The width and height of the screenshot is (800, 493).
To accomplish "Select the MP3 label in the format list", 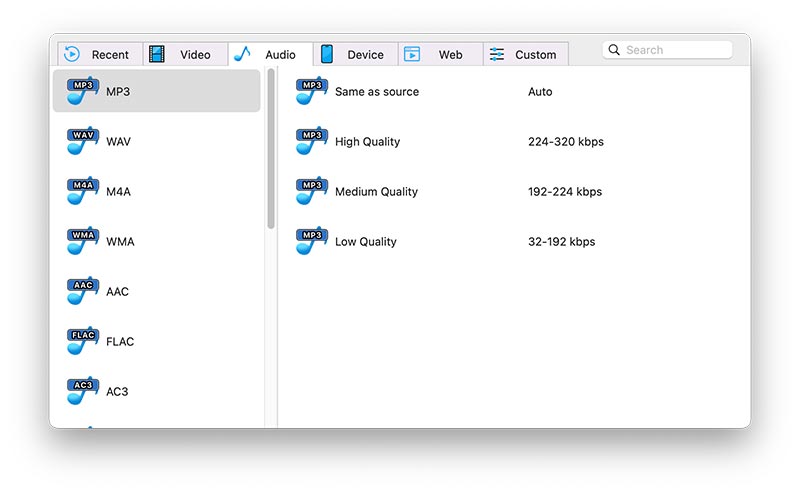I will (x=118, y=92).
